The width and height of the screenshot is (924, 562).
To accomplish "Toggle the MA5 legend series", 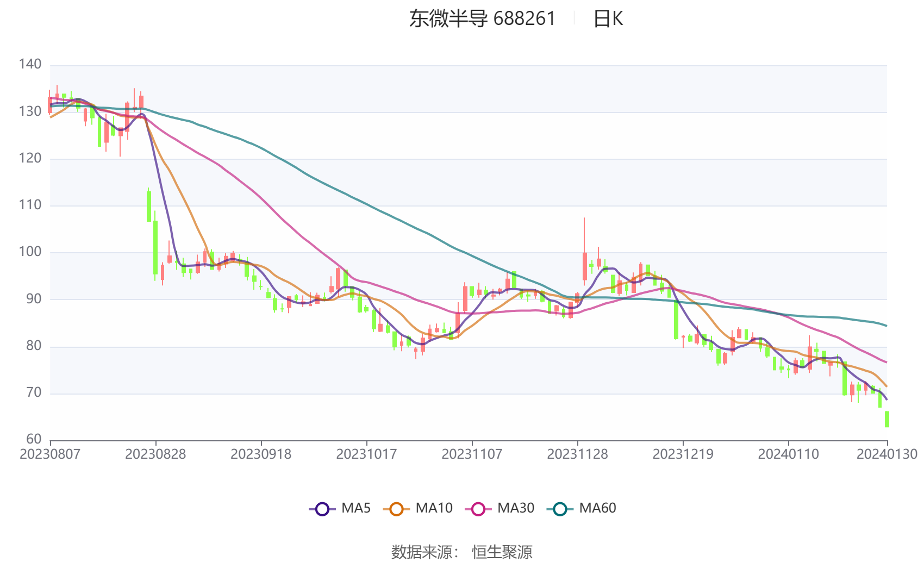I will (340, 509).
